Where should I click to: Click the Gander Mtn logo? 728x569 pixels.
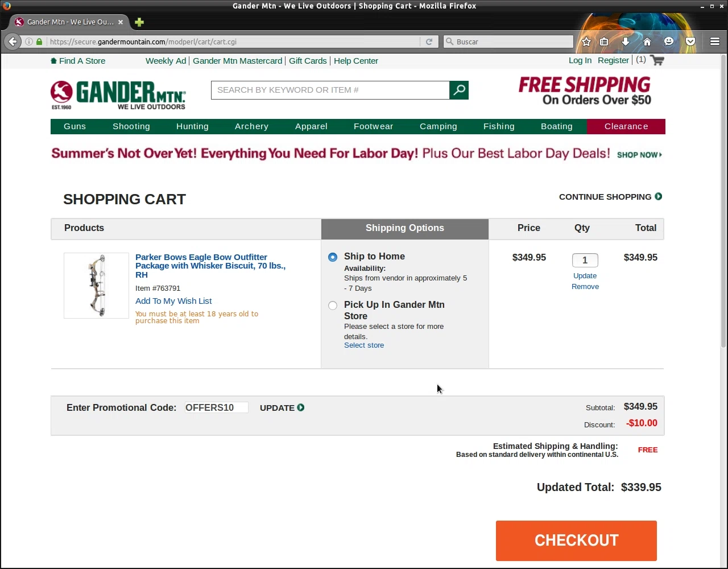point(118,95)
